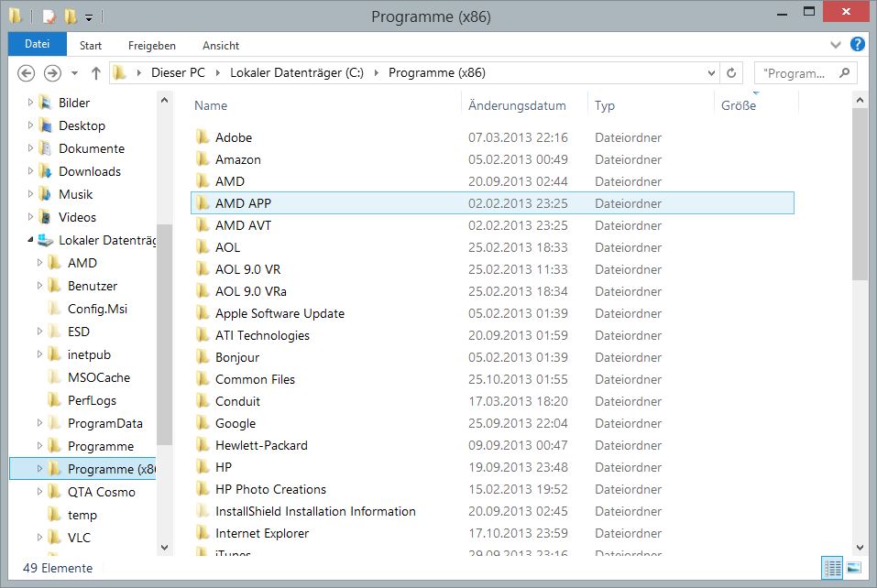Expand the Dokumente node in navigation tree
This screenshot has height=588, width=877.
tap(30, 148)
